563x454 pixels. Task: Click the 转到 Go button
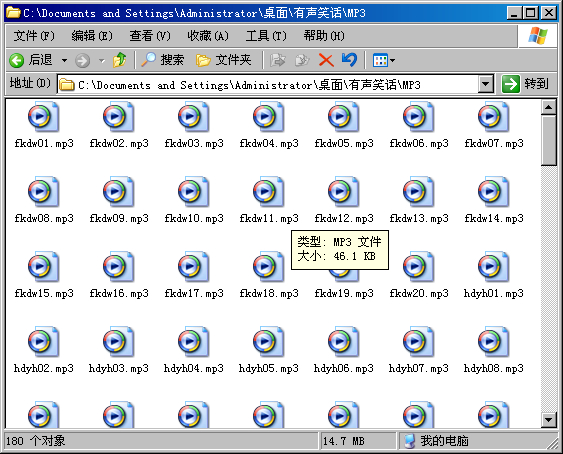(x=525, y=84)
